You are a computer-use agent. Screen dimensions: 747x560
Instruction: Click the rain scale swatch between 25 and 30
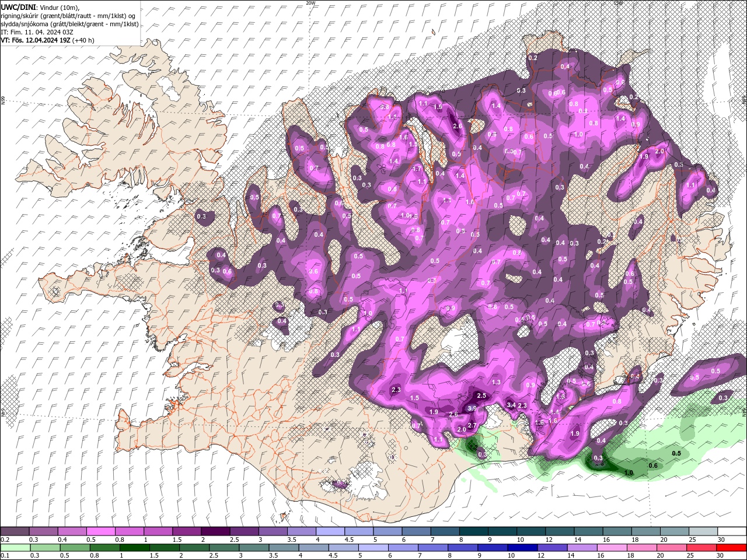pyautogui.click(x=700, y=547)
